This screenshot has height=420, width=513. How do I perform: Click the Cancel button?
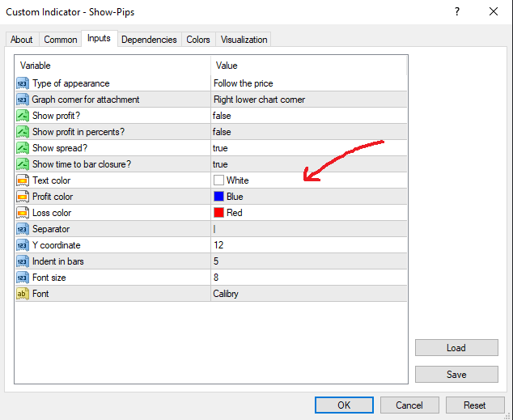(x=409, y=405)
